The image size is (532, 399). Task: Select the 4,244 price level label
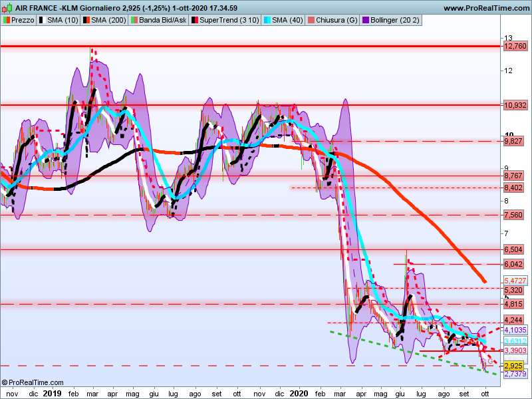(513, 320)
